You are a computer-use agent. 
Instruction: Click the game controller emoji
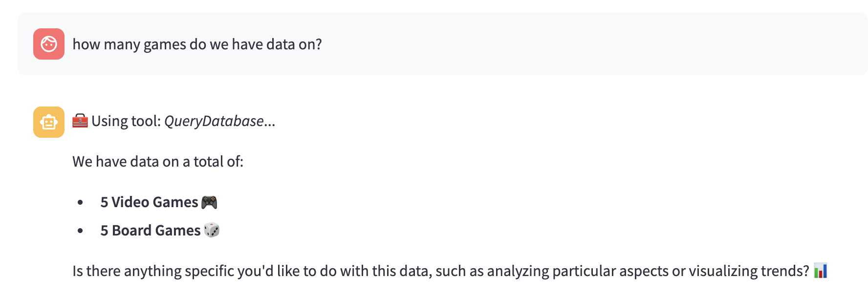coord(209,202)
